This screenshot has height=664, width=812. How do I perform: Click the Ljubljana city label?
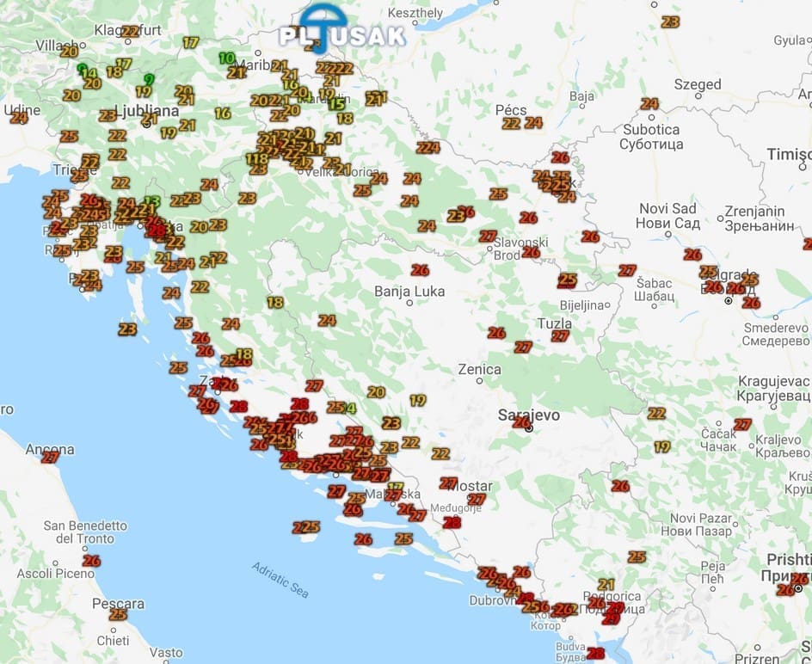[x=150, y=111]
